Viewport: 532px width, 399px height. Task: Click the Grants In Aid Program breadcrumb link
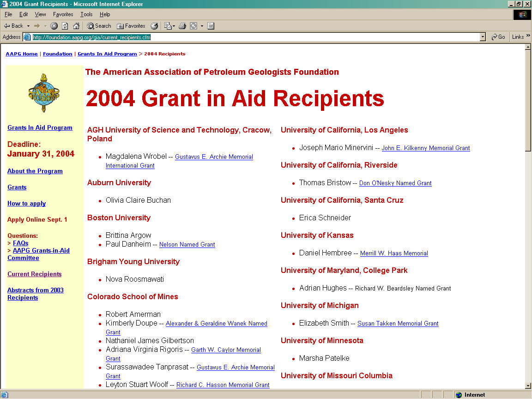point(107,54)
